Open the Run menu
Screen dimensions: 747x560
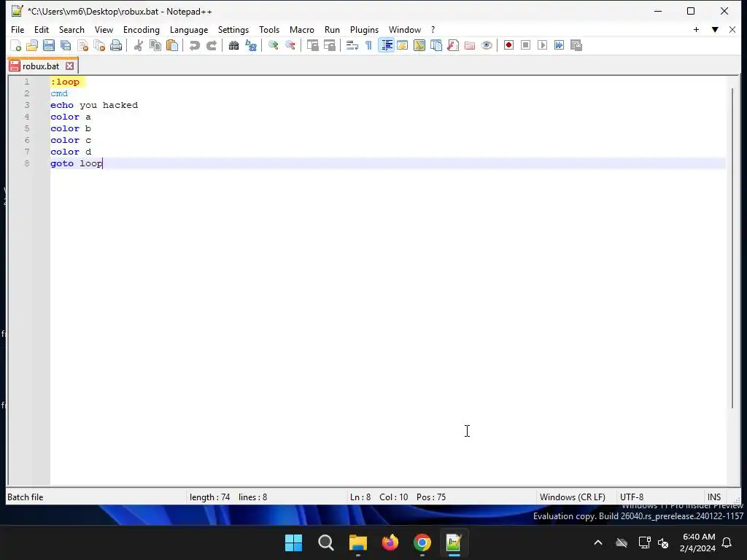[x=332, y=29]
